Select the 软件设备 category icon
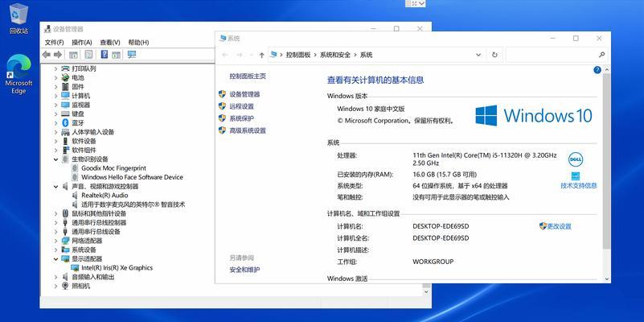644x322 pixels. pos(65,141)
